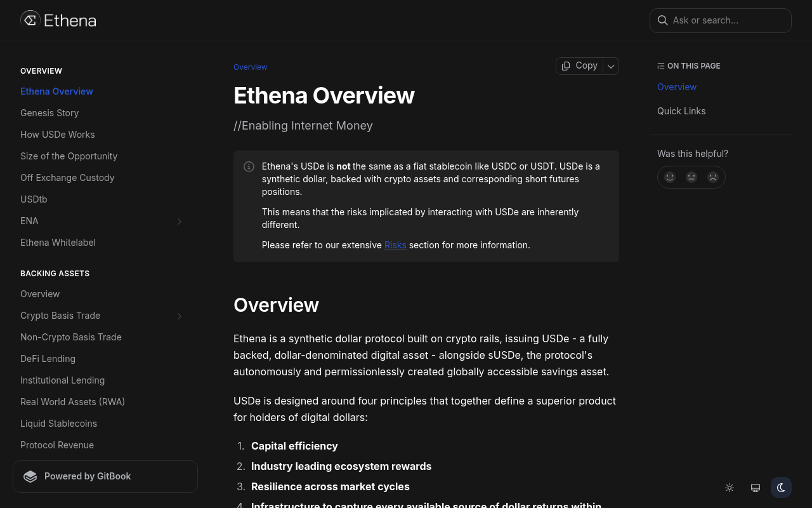The image size is (812, 508).
Task: Open the Risks link in the notice
Action: [x=395, y=245]
